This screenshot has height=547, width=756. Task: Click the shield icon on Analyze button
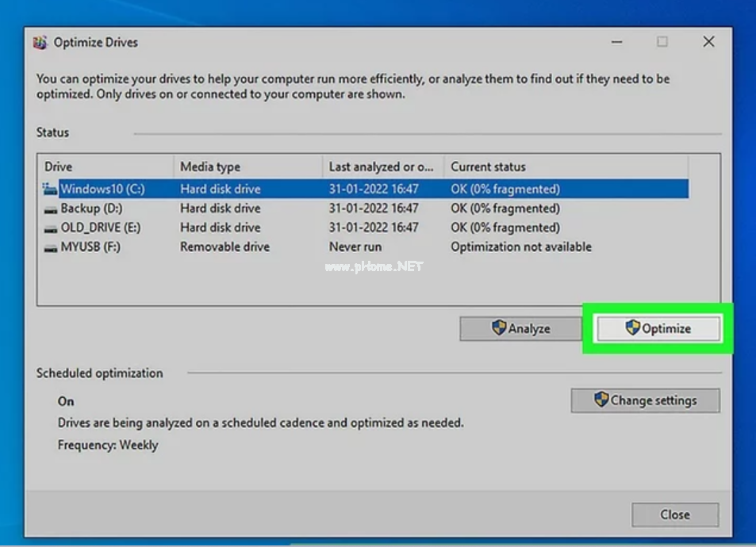(499, 328)
